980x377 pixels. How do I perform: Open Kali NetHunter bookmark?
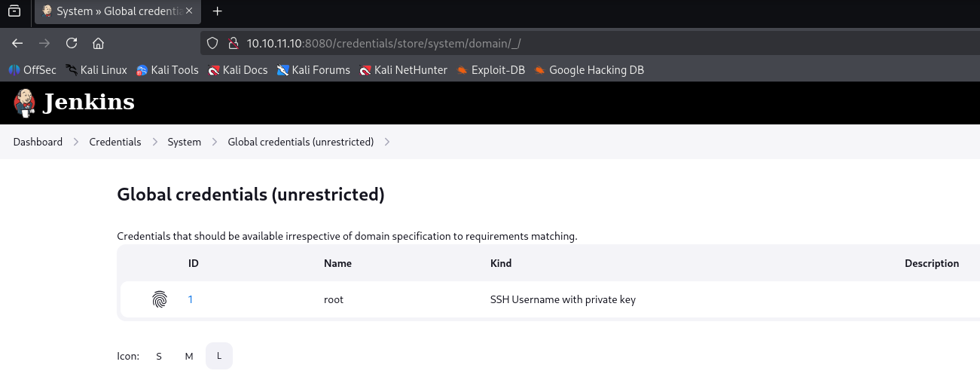pyautogui.click(x=404, y=70)
